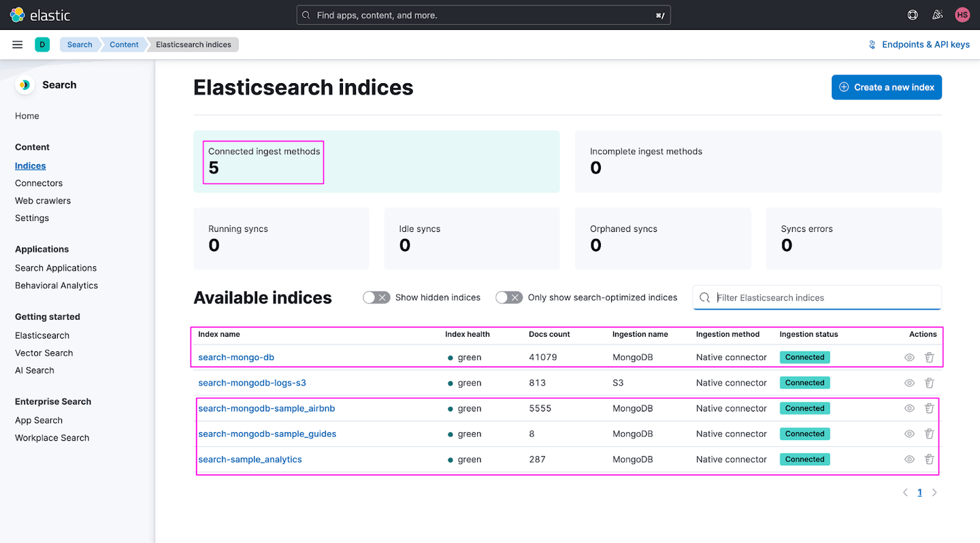Open the HS user avatar menu
The width and height of the screenshot is (980, 543).
click(962, 15)
